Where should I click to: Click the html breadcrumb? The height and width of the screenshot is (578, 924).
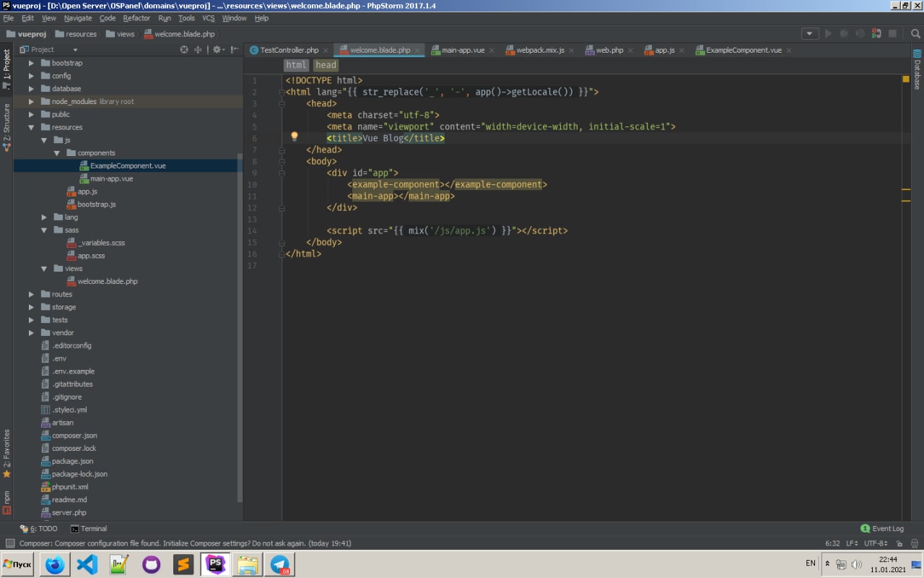pyautogui.click(x=296, y=65)
